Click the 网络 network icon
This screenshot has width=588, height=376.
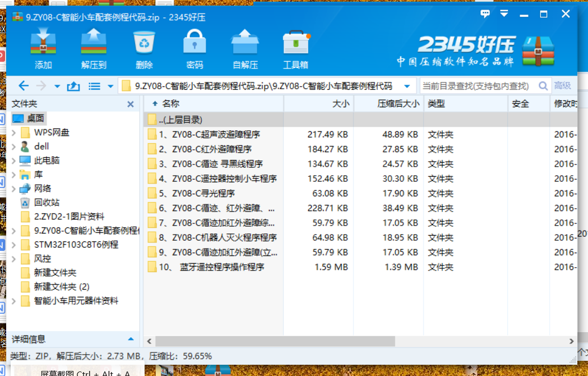pos(25,189)
